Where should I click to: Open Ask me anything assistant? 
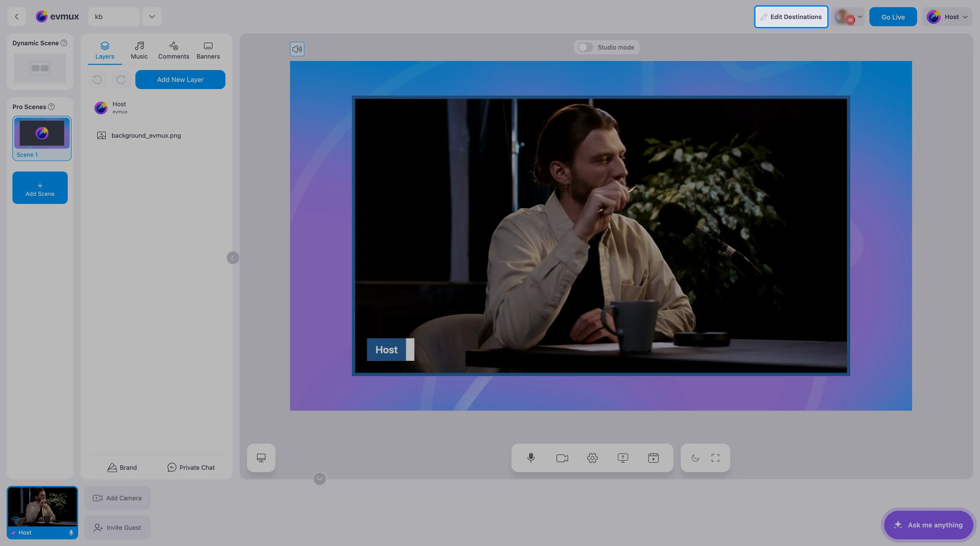tap(928, 525)
